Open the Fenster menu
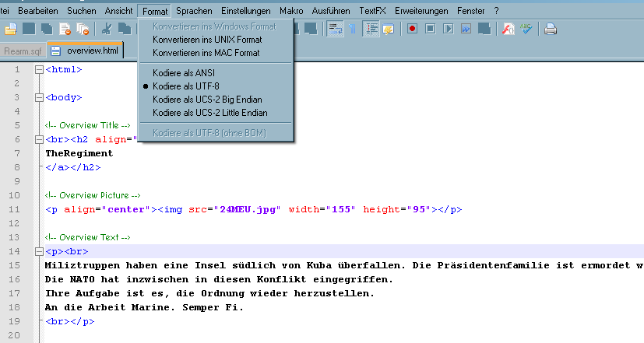 470,11
